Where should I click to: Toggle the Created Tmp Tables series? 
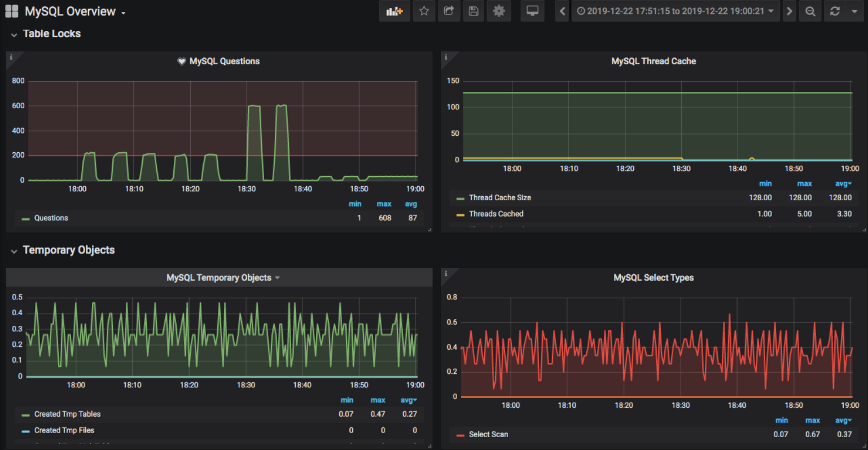(67, 414)
